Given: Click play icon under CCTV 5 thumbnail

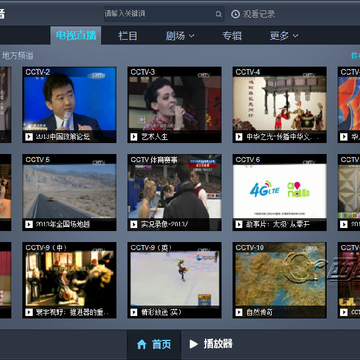Looking at the screenshot, I should coord(29,224).
